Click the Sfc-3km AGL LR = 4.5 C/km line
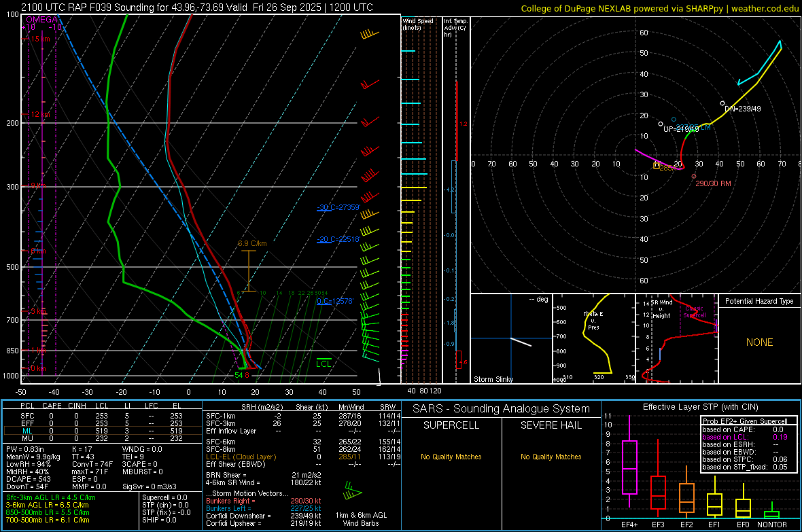Viewport: 802px width, 532px height. [51, 497]
